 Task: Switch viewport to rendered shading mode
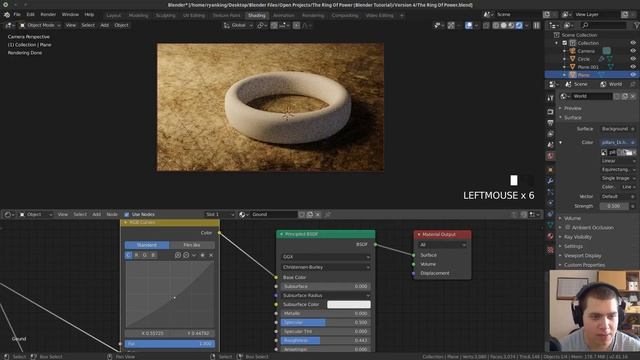point(519,25)
